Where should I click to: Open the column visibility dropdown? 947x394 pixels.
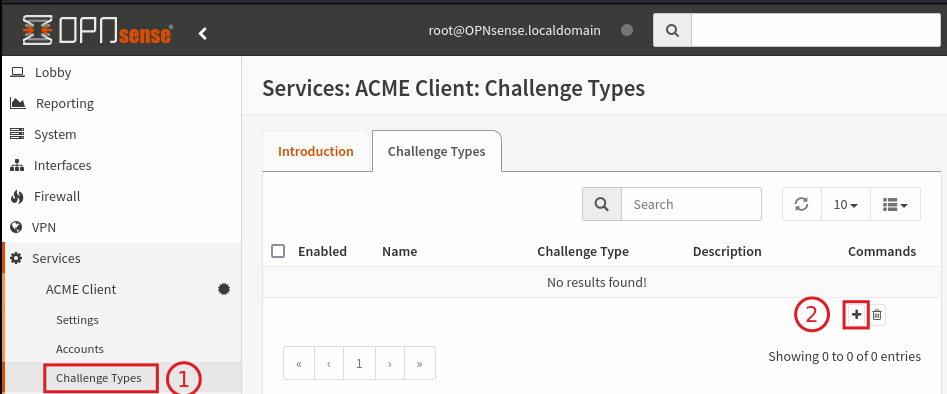click(895, 204)
